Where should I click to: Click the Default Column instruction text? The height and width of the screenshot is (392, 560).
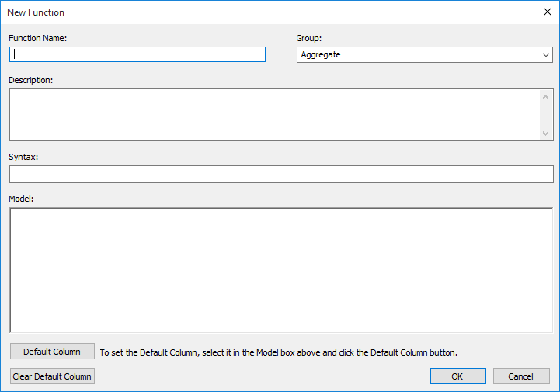(x=278, y=352)
